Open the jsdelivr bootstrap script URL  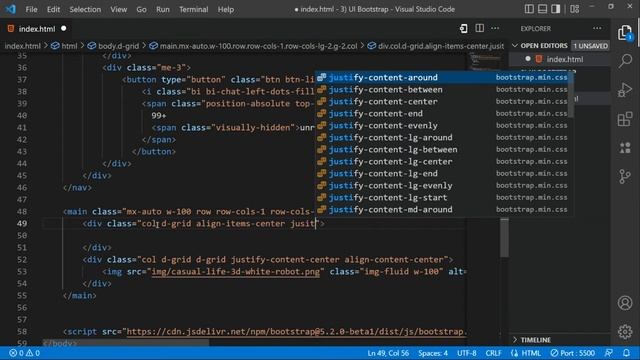click(x=296, y=331)
